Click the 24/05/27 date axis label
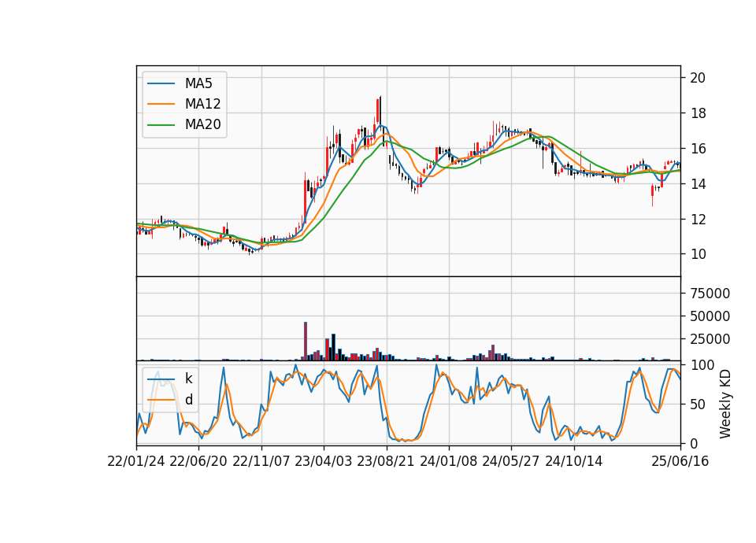 click(x=511, y=461)
